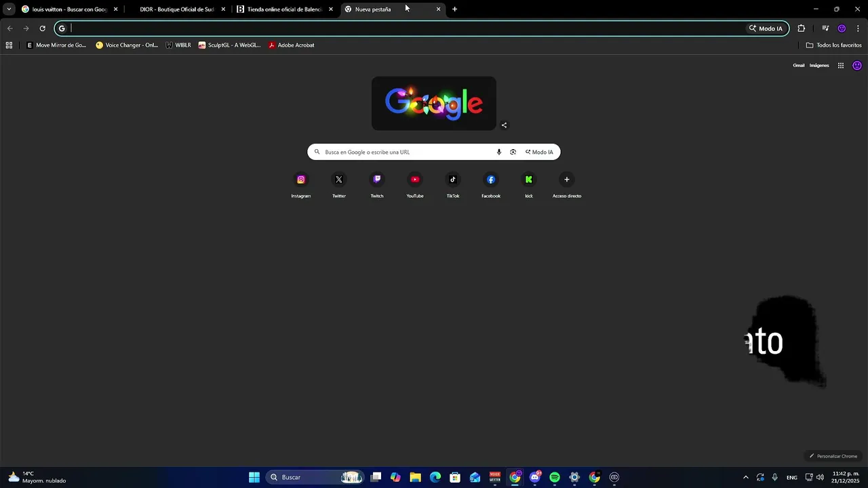This screenshot has height=488, width=868.
Task: Open the Google apps grid
Action: pos(840,66)
